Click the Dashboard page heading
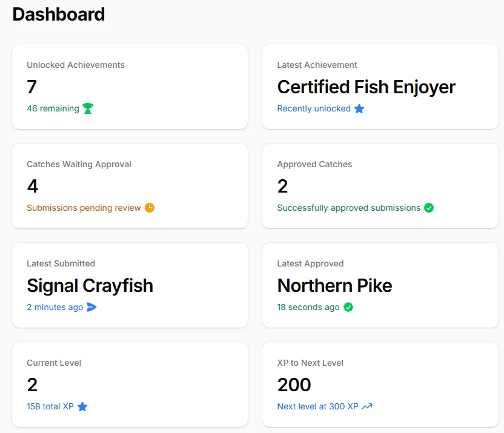The width and height of the screenshot is (504, 433). [59, 14]
